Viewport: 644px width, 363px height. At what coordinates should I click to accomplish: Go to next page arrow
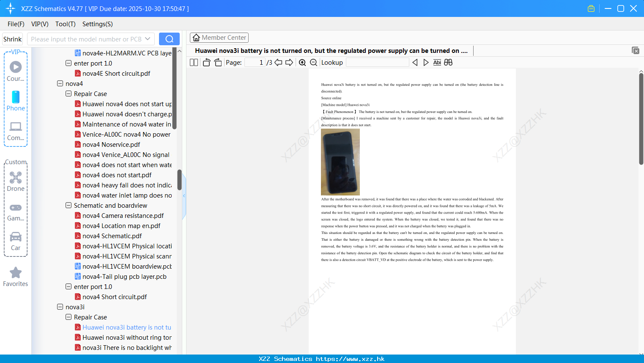[289, 62]
